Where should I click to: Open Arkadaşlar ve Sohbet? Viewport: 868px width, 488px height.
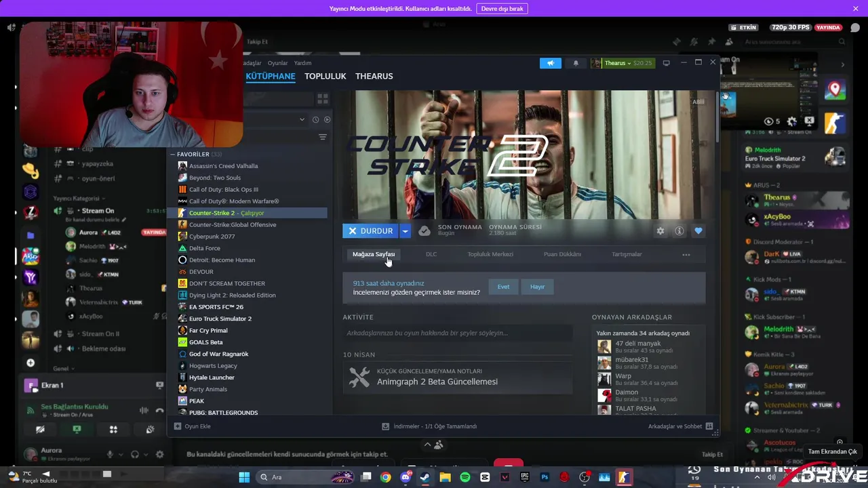(x=680, y=426)
